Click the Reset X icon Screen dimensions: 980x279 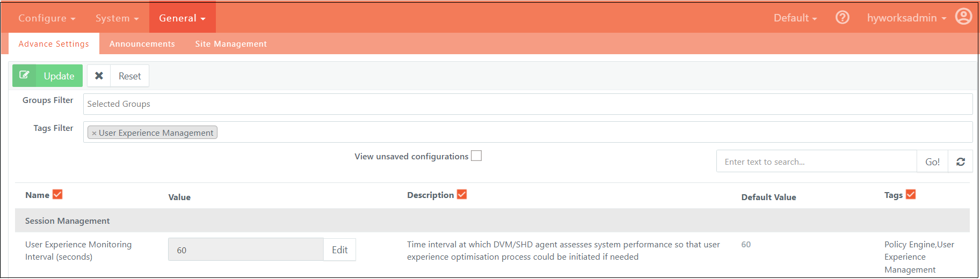click(99, 76)
